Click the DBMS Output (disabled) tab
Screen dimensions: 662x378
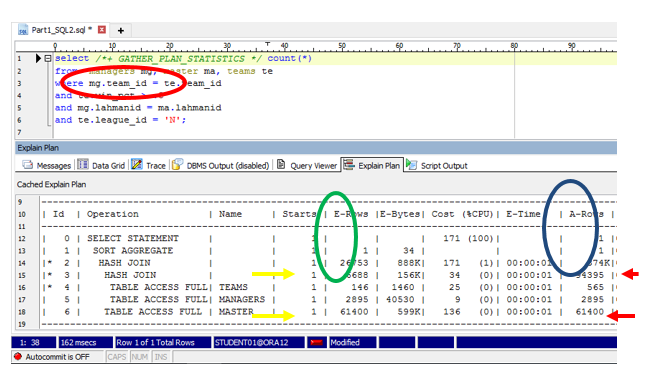pos(220,166)
